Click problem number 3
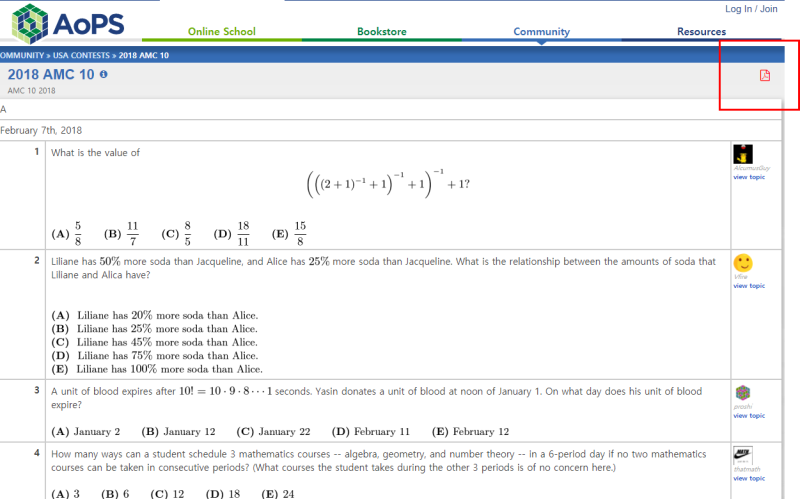 [37, 390]
